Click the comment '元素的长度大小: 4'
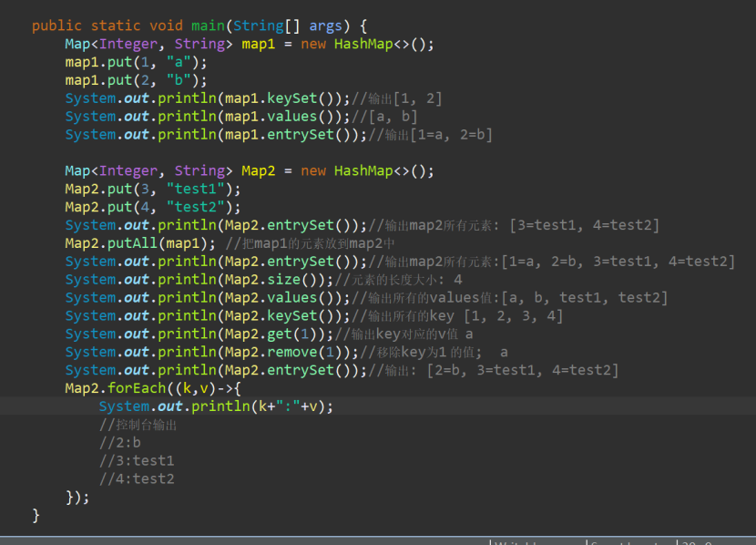The image size is (756, 545). [407, 280]
